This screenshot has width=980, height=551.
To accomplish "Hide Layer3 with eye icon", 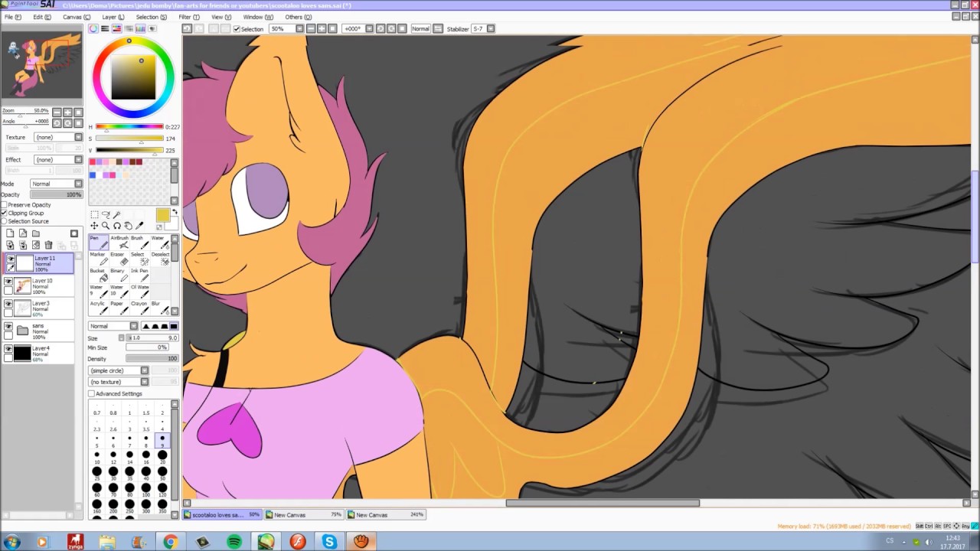I will [x=8, y=304].
